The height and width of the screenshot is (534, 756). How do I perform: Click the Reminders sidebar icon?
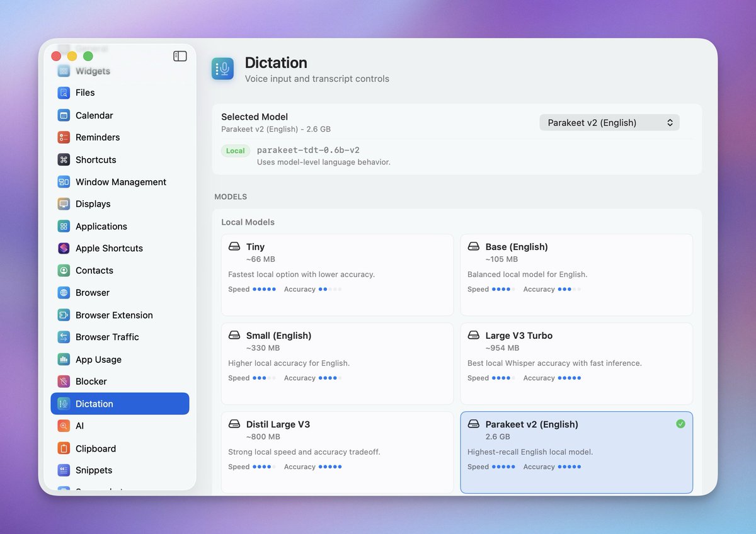click(x=64, y=137)
